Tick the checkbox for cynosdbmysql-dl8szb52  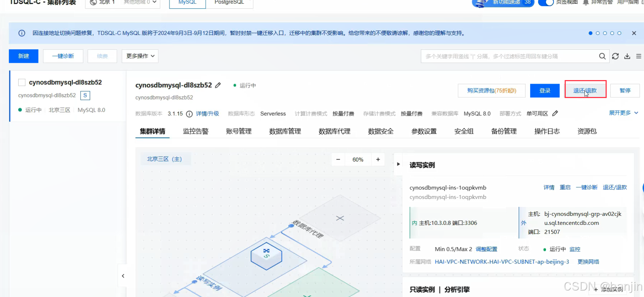pyautogui.click(x=22, y=83)
